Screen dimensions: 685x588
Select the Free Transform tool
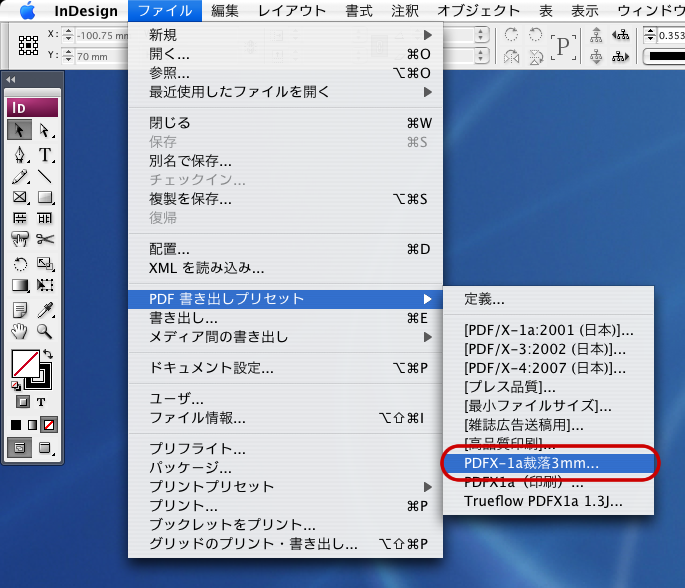click(x=45, y=285)
